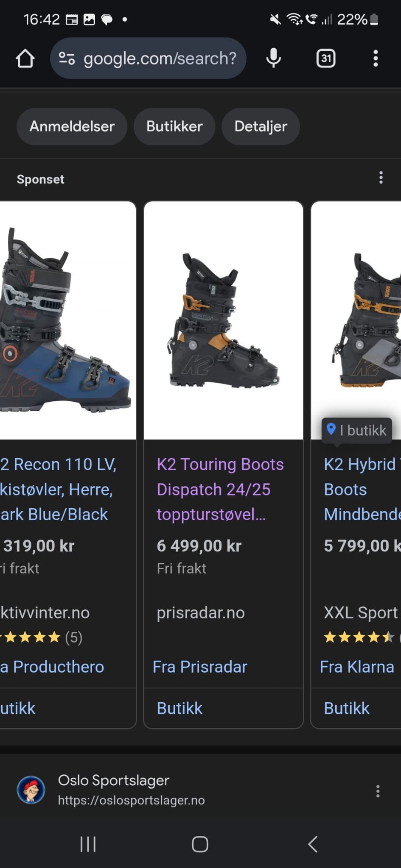Select the Anmeldelser filter chip
Screen dimensions: 401x868
72,126
